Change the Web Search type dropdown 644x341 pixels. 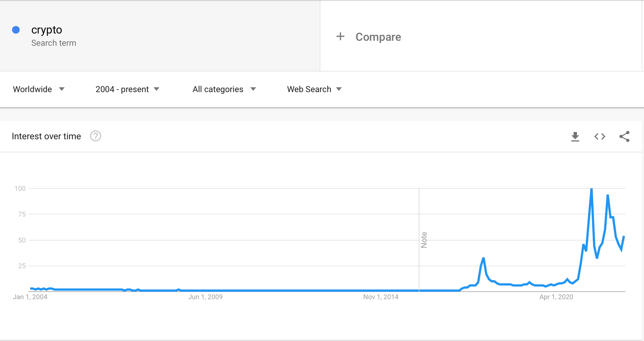click(x=314, y=89)
